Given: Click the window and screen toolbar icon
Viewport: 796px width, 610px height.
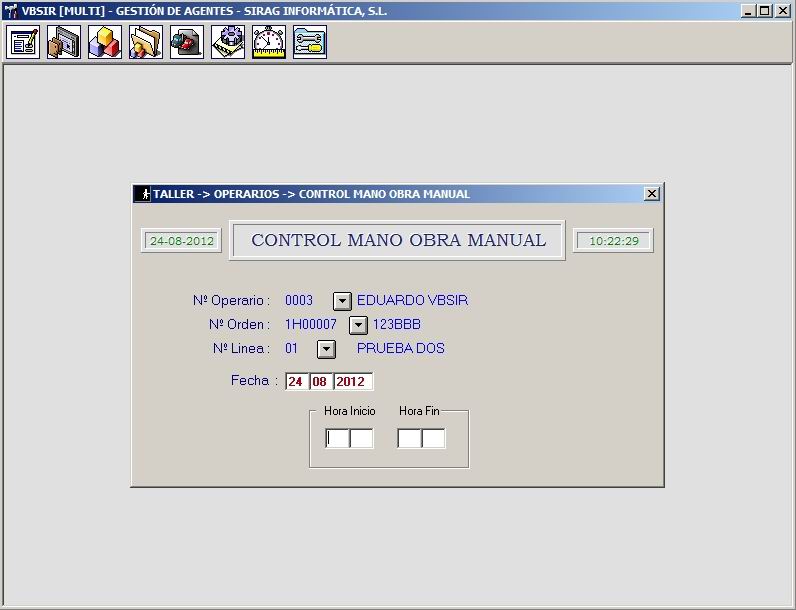Looking at the screenshot, I should (x=64, y=42).
